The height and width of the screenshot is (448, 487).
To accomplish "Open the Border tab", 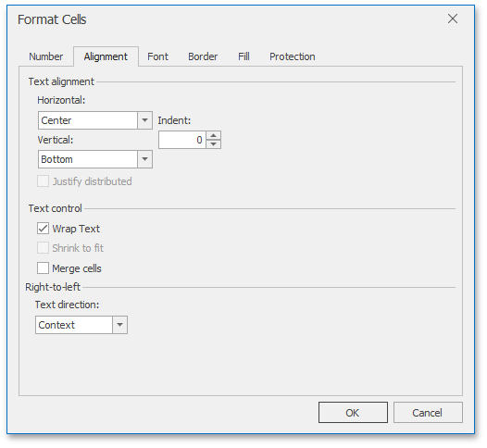I will point(203,56).
